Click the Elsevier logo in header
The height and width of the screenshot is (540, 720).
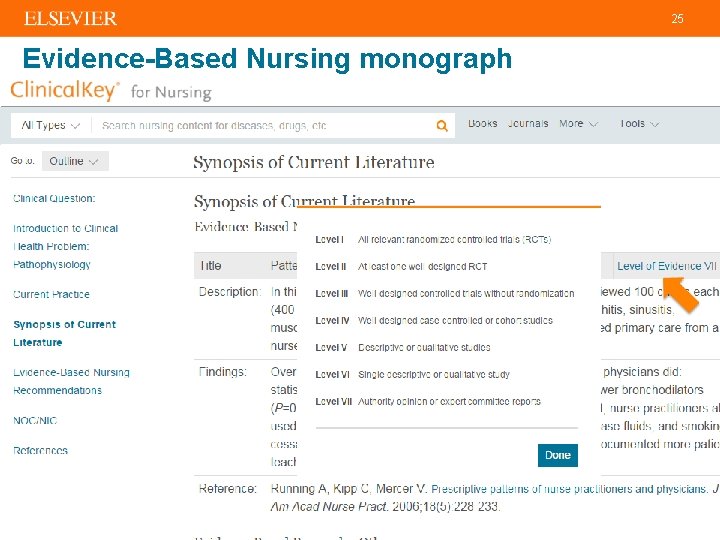(70, 19)
